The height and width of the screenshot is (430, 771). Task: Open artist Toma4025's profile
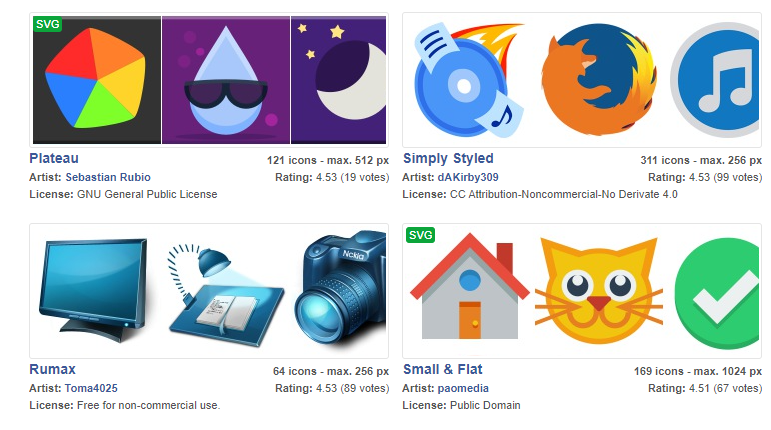tap(91, 388)
